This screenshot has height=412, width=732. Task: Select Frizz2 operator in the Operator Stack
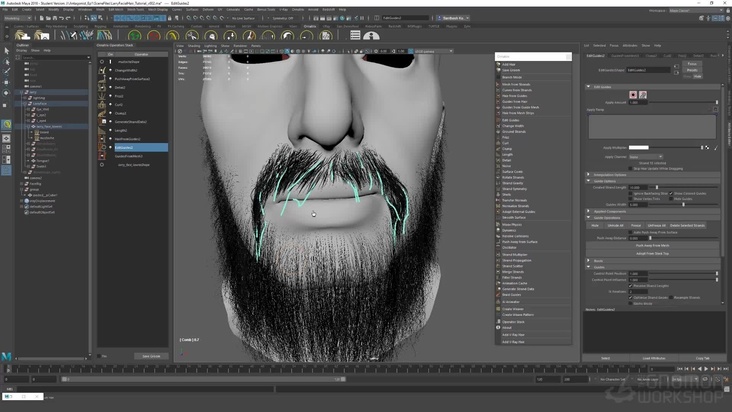coord(119,96)
